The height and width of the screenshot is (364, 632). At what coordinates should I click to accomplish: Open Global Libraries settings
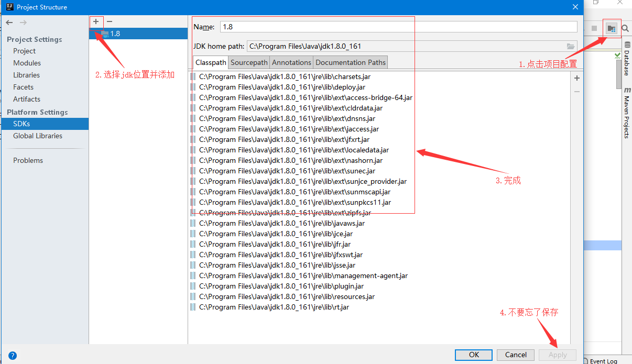(x=38, y=136)
